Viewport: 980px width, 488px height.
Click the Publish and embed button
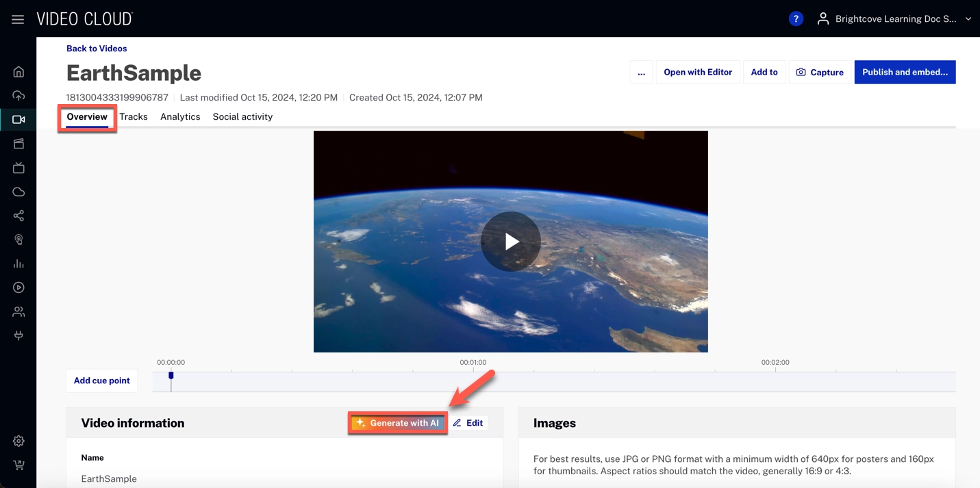tap(904, 73)
